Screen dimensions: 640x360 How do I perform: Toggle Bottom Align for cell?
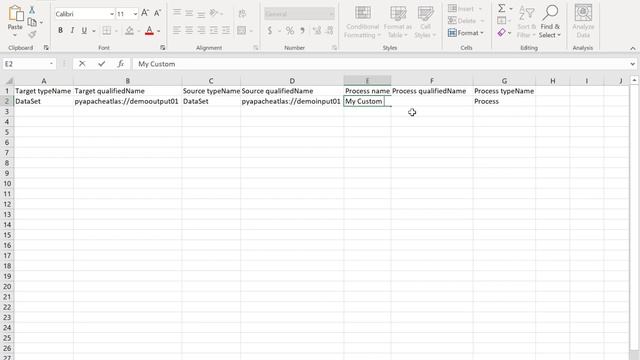(201, 13)
